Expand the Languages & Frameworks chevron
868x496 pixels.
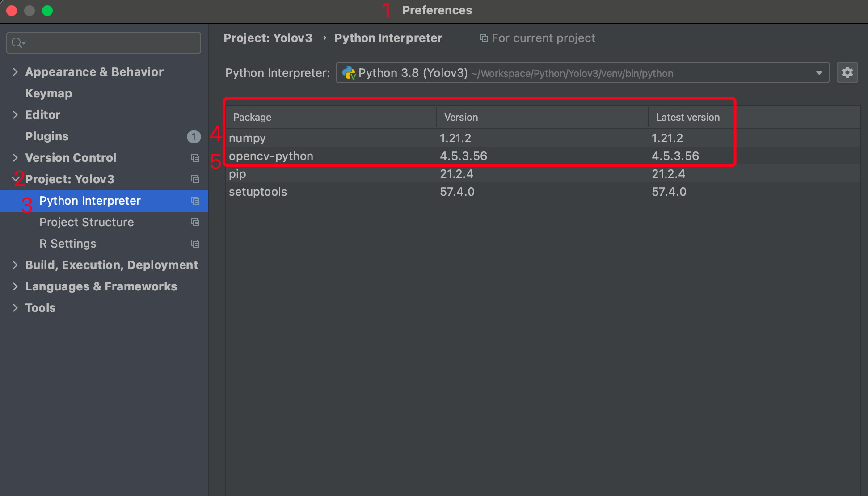(x=15, y=286)
